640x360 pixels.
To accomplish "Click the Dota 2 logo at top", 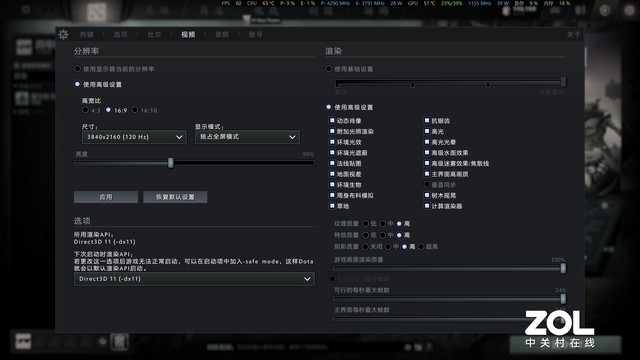I will pyautogui.click(x=96, y=11).
